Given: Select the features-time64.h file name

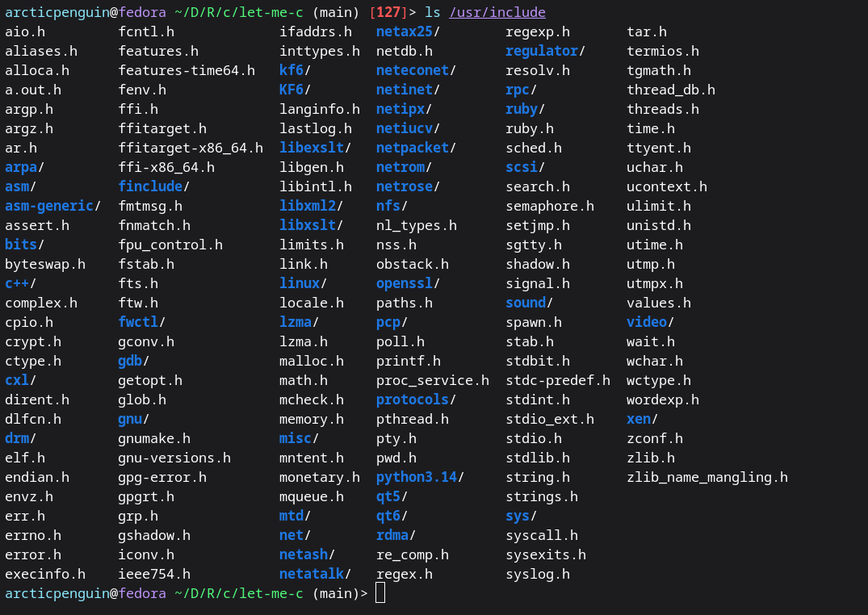Looking at the screenshot, I should pyautogui.click(x=187, y=70).
